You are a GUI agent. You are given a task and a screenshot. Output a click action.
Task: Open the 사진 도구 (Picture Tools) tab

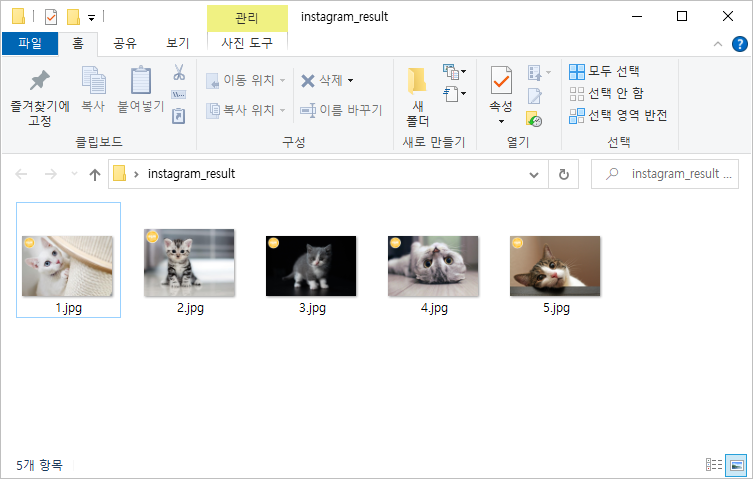tap(247, 43)
